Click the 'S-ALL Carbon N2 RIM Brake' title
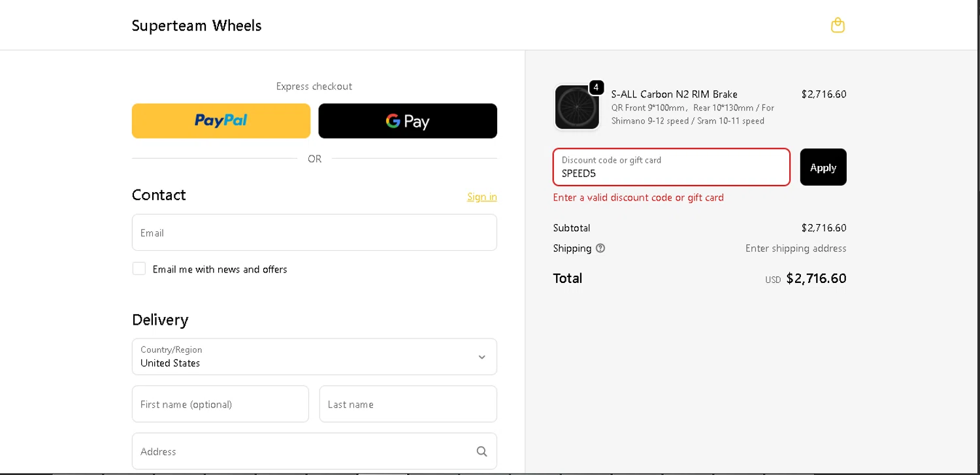 (674, 94)
